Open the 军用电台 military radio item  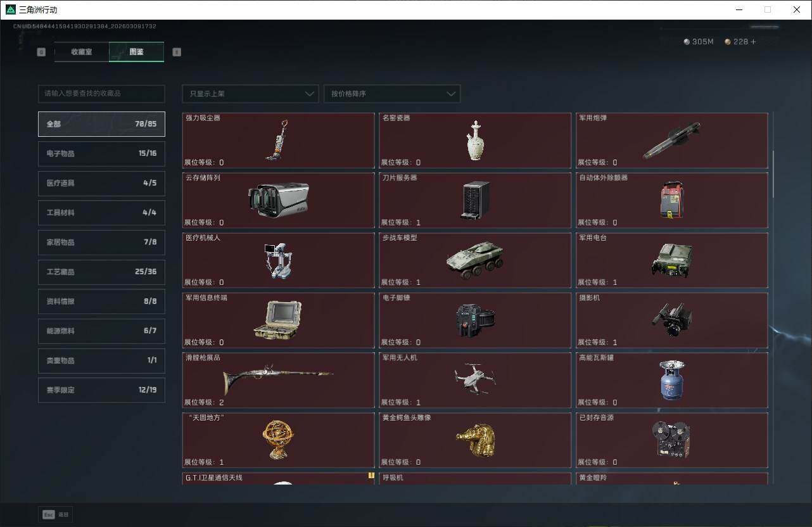671,260
